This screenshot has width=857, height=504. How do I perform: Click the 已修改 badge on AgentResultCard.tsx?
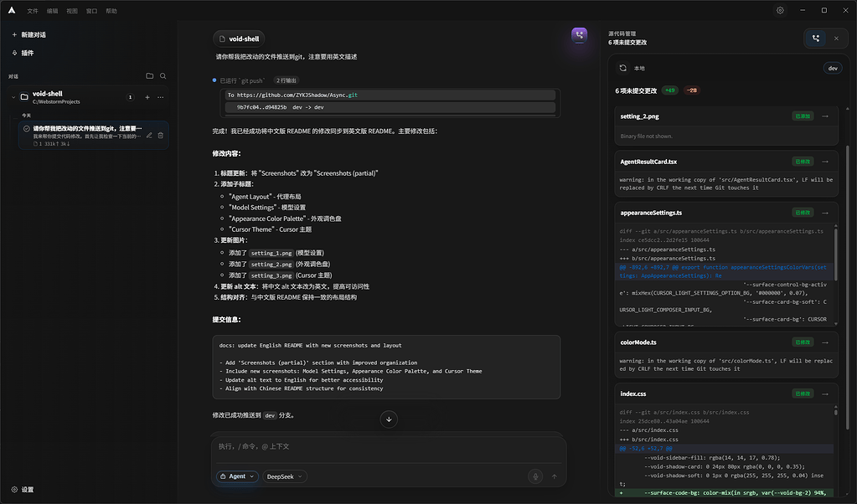(x=803, y=162)
